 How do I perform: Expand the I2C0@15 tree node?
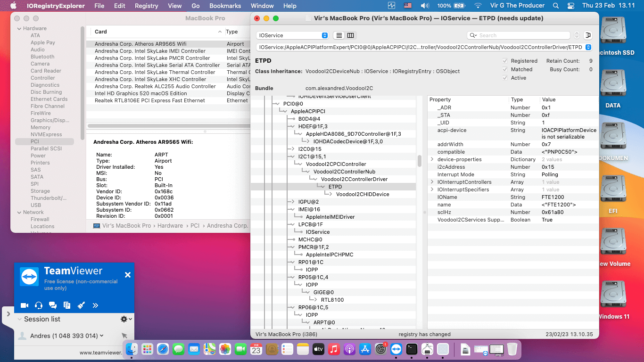(292, 149)
